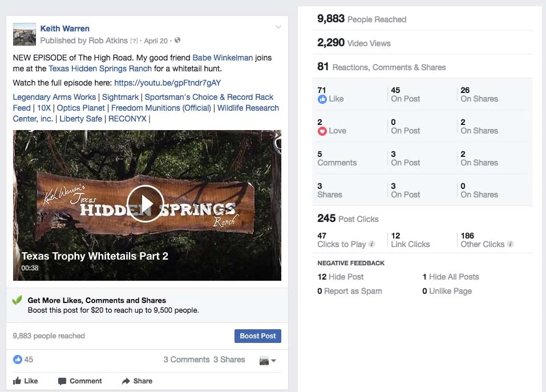Open the youtu.be/gpFtndr7gAY episode link
Screen dimensions: 546x392
(x=168, y=83)
